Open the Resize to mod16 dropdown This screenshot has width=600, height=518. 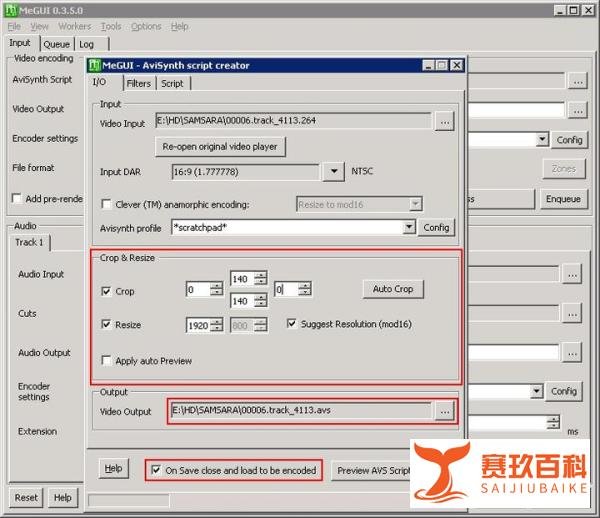pos(415,204)
